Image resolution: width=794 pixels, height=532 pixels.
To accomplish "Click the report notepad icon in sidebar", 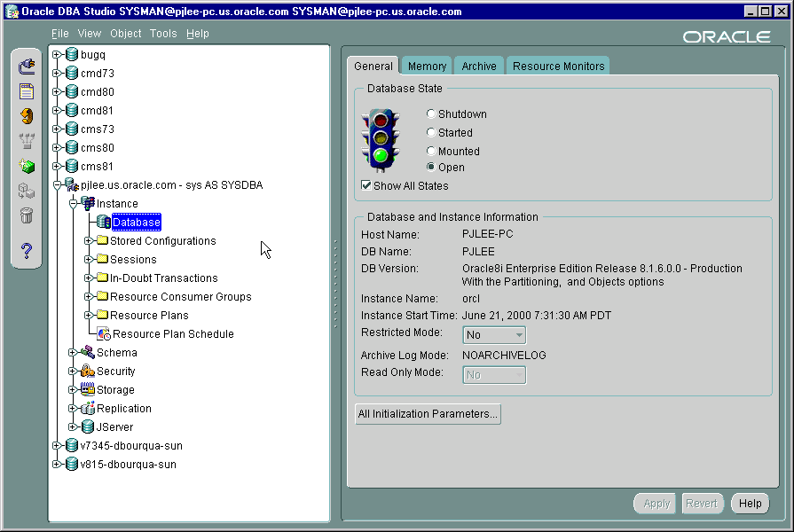I will click(x=27, y=91).
